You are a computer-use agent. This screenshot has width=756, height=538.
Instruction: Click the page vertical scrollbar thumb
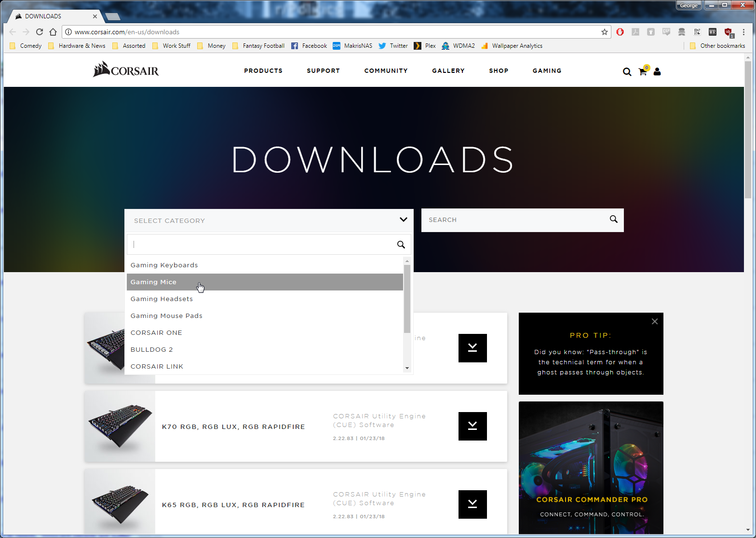[x=748, y=129]
